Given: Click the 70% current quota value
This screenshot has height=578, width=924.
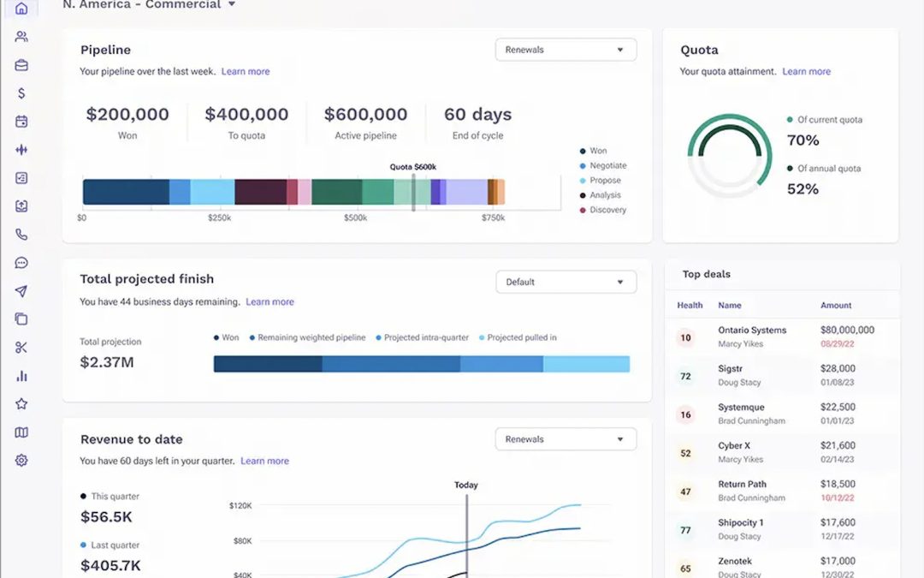Looking at the screenshot, I should [x=803, y=140].
